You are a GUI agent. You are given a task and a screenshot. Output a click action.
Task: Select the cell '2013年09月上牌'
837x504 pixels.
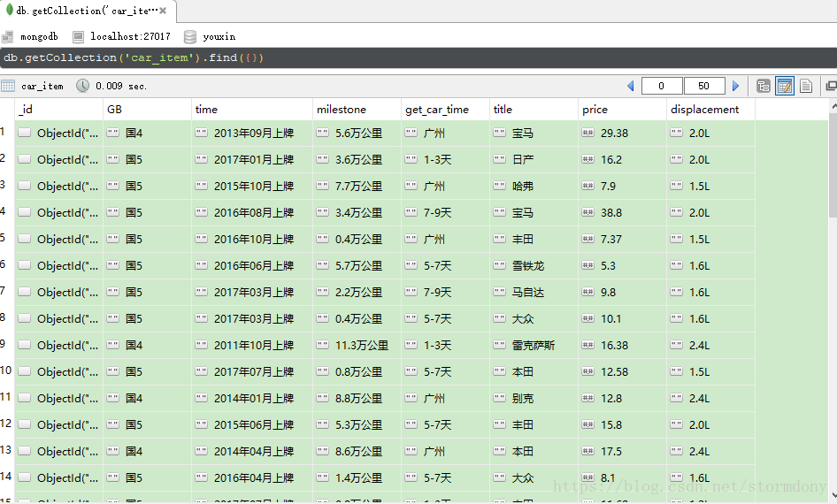click(252, 134)
